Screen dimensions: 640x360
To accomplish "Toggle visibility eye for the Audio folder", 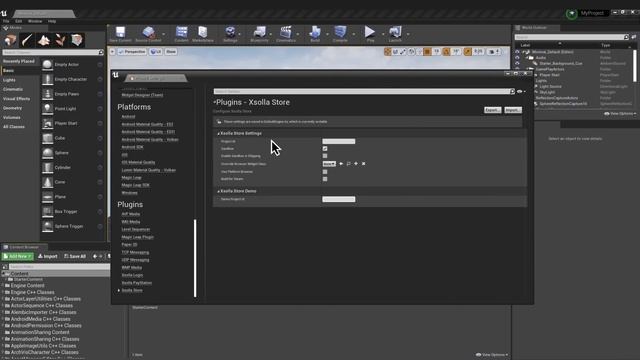I will pos(517,58).
